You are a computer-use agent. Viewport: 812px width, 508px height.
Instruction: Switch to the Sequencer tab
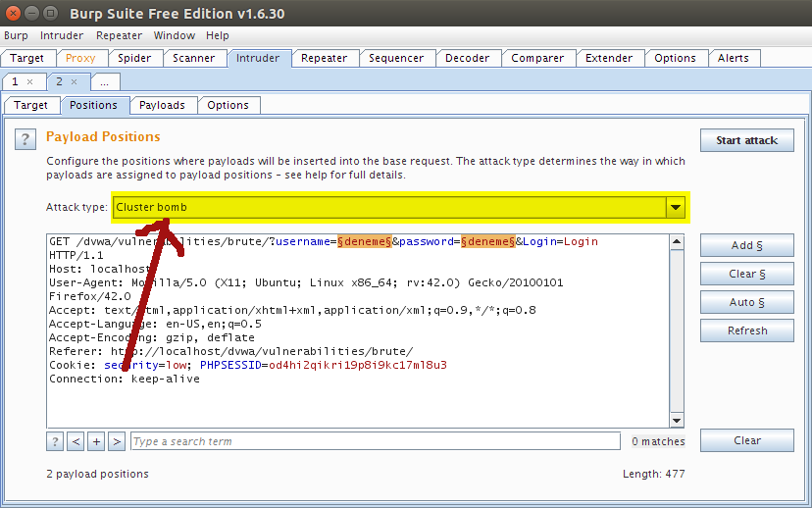[x=396, y=58]
